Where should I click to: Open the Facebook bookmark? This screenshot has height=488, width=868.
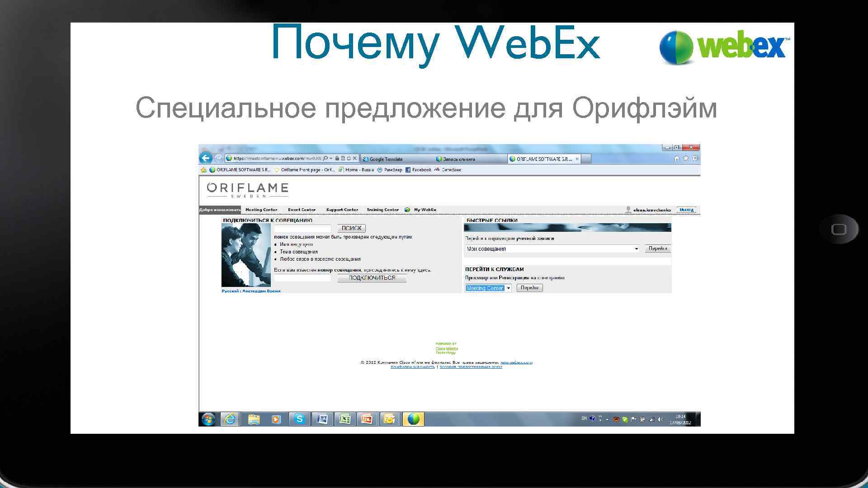[x=418, y=170]
